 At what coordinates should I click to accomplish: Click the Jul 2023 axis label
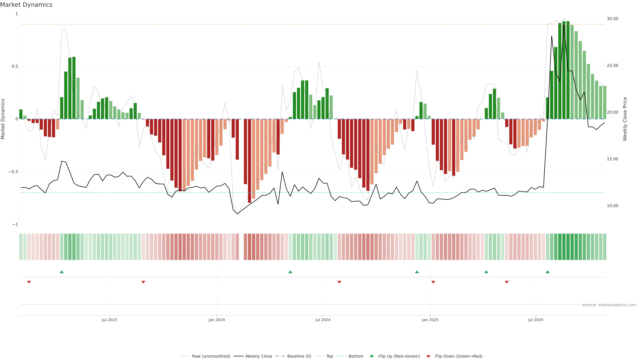point(109,320)
